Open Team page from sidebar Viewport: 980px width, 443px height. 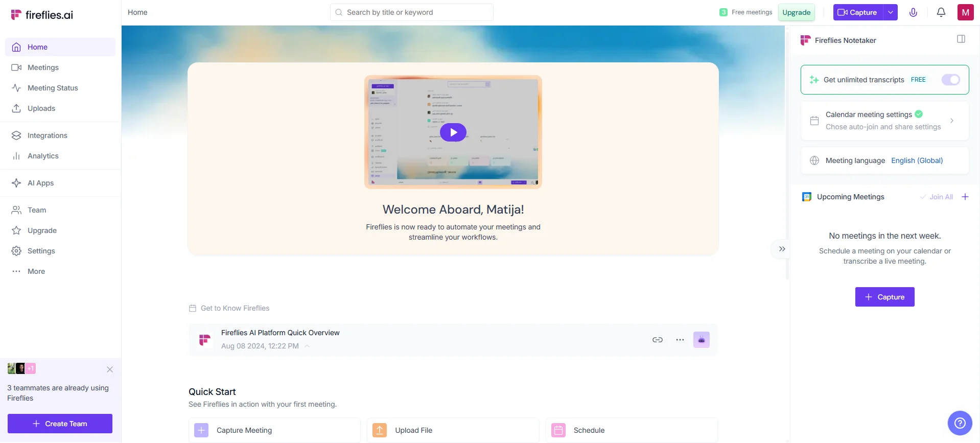click(x=60, y=210)
